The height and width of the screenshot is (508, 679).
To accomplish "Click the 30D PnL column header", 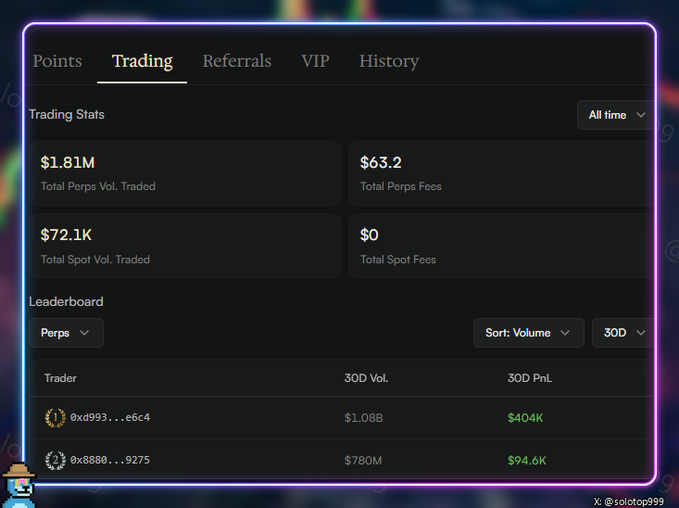I will [x=530, y=378].
